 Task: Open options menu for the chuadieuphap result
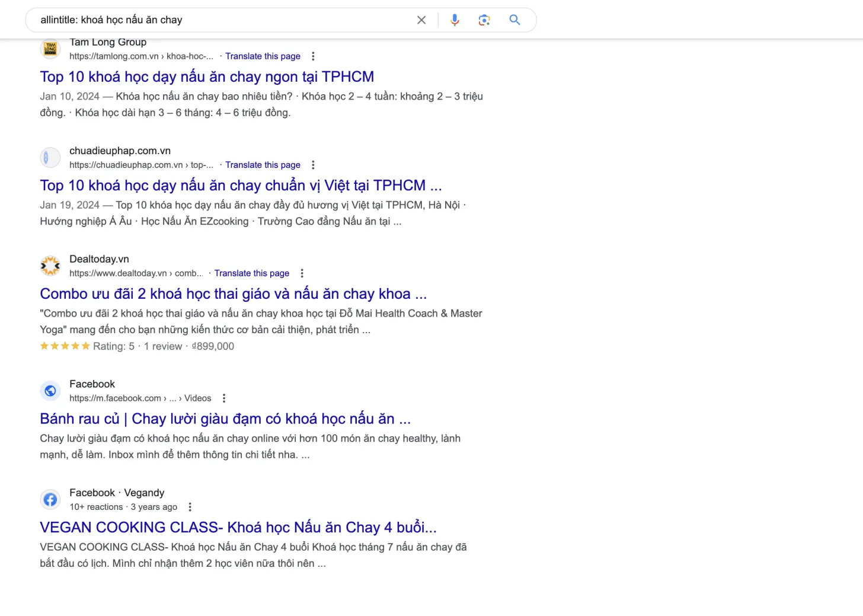(313, 164)
